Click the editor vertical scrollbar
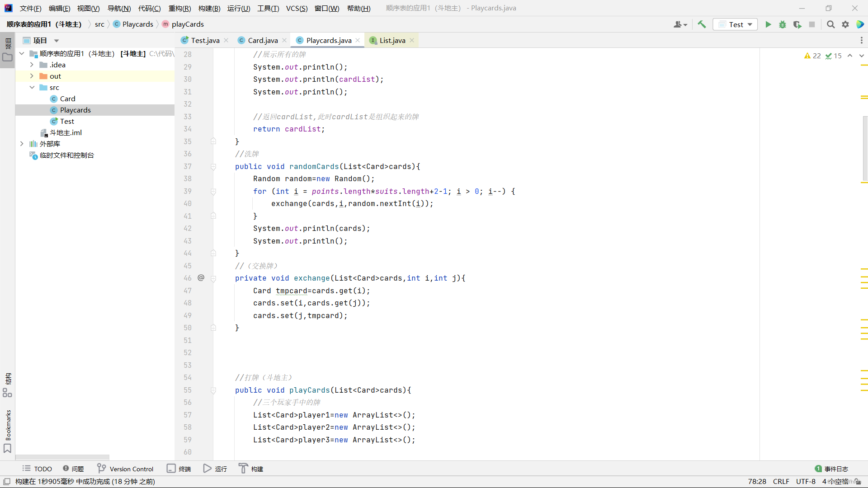Viewport: 868px width, 488px height. pos(864,149)
